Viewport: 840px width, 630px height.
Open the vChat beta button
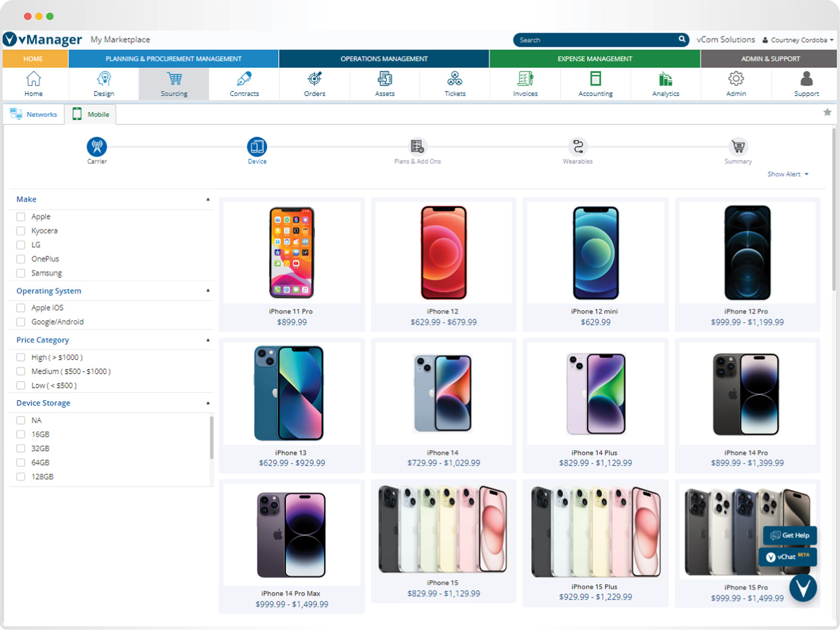[x=787, y=556]
